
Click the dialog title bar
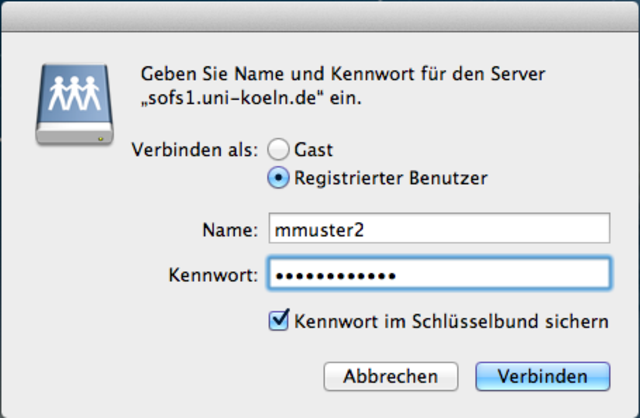point(320,16)
